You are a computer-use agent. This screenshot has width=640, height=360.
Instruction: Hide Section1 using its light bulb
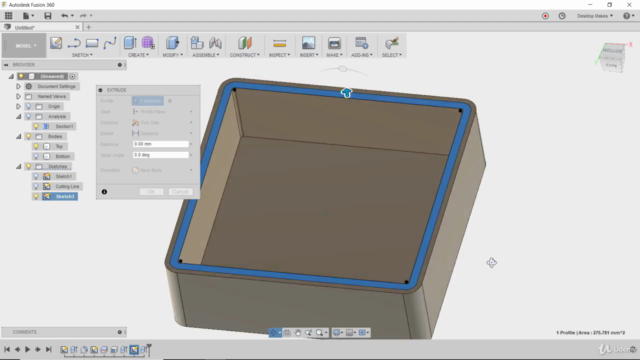pos(36,126)
